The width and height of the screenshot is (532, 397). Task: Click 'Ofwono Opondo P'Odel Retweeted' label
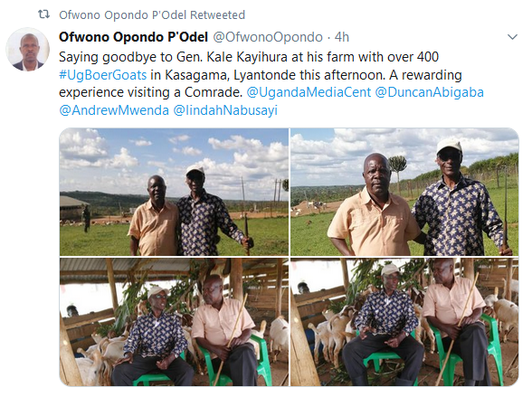coord(152,14)
